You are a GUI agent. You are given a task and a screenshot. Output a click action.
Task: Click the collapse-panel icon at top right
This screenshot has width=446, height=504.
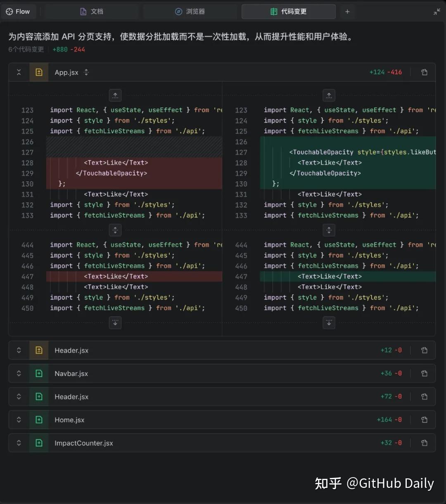tap(437, 12)
